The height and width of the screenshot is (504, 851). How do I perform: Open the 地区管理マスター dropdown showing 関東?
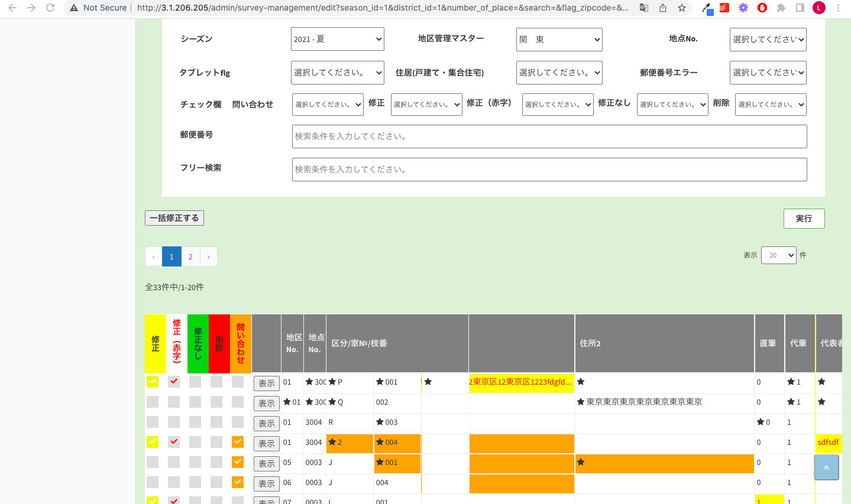coord(559,39)
